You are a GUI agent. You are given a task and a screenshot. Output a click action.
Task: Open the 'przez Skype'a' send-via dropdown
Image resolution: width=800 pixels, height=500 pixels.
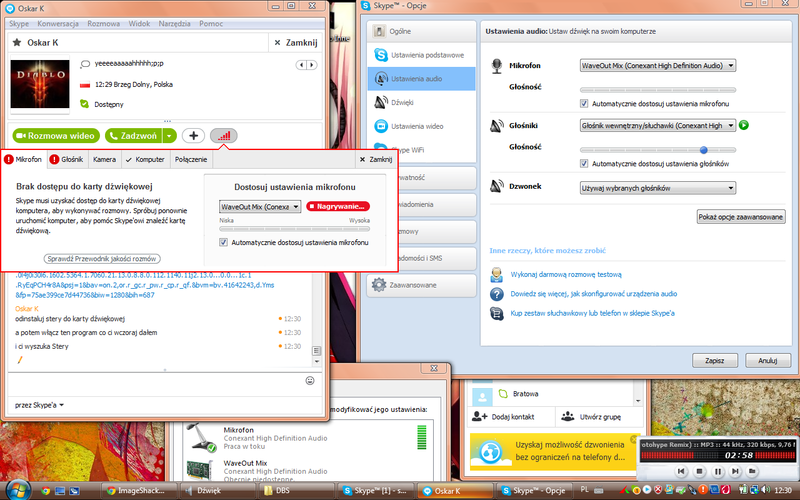pyautogui.click(x=39, y=405)
